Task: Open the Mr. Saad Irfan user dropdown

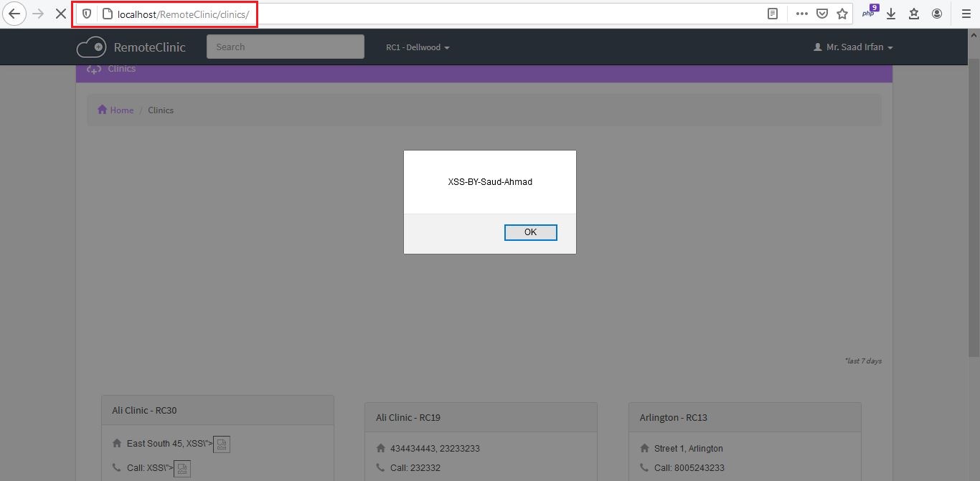Action: click(853, 47)
